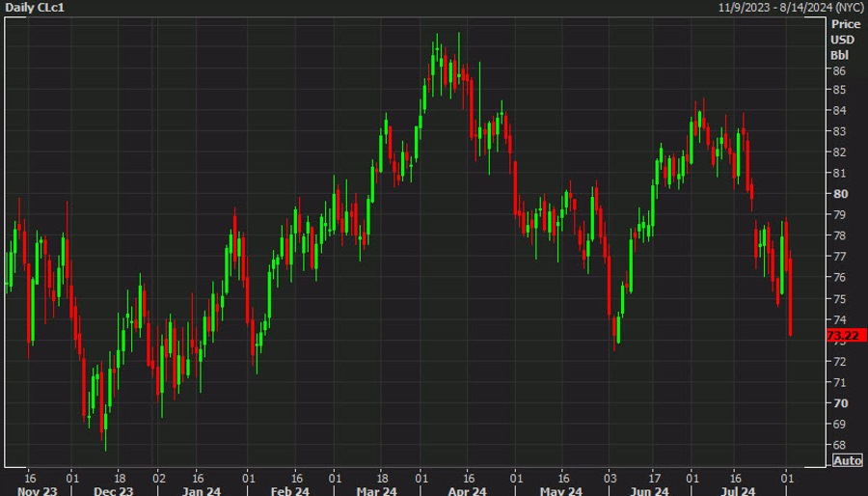Click the 72 price axis label

[x=839, y=362]
